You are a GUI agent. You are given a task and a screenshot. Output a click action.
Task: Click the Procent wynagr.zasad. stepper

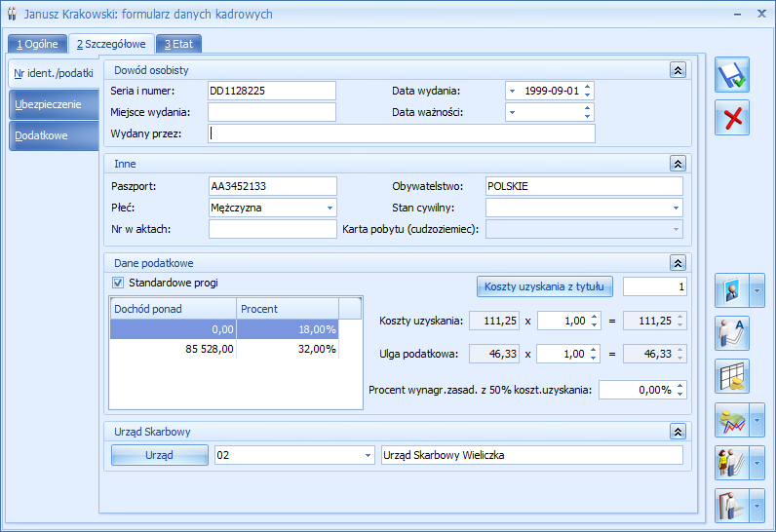(680, 390)
